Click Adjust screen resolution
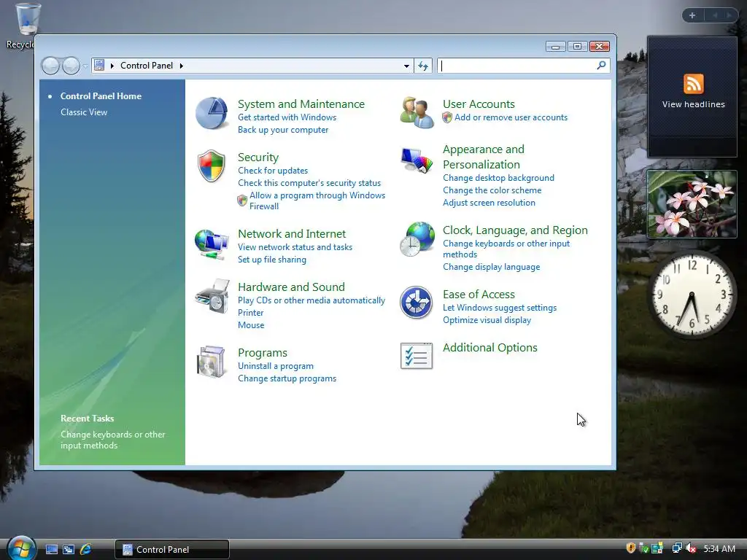The image size is (747, 560). (x=489, y=203)
